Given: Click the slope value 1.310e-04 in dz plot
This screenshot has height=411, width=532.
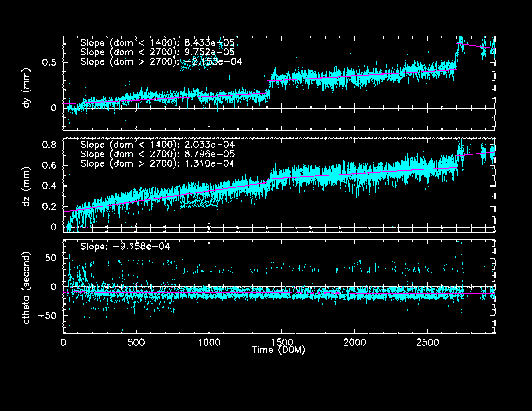Looking at the screenshot, I should (x=213, y=164).
